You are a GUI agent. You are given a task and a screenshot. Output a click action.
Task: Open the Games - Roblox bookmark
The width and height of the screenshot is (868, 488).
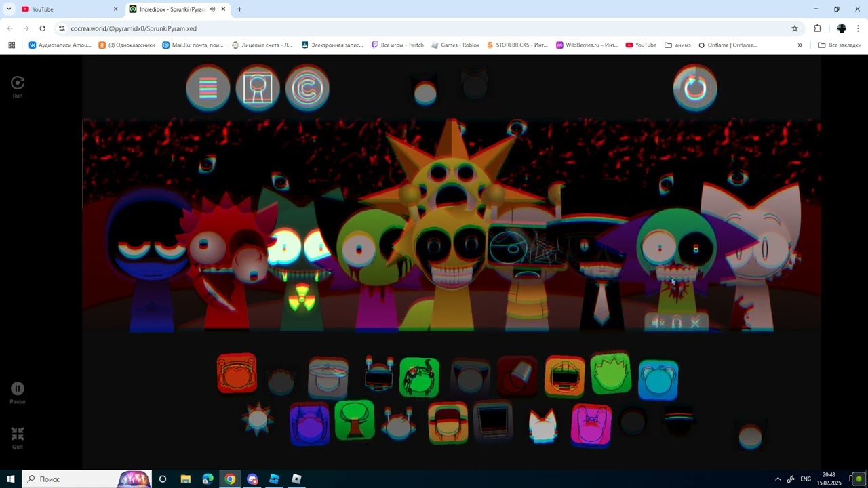pyautogui.click(x=454, y=45)
